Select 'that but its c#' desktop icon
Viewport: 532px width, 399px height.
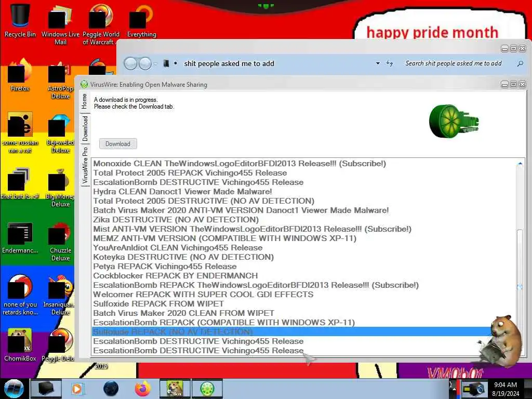click(x=20, y=183)
